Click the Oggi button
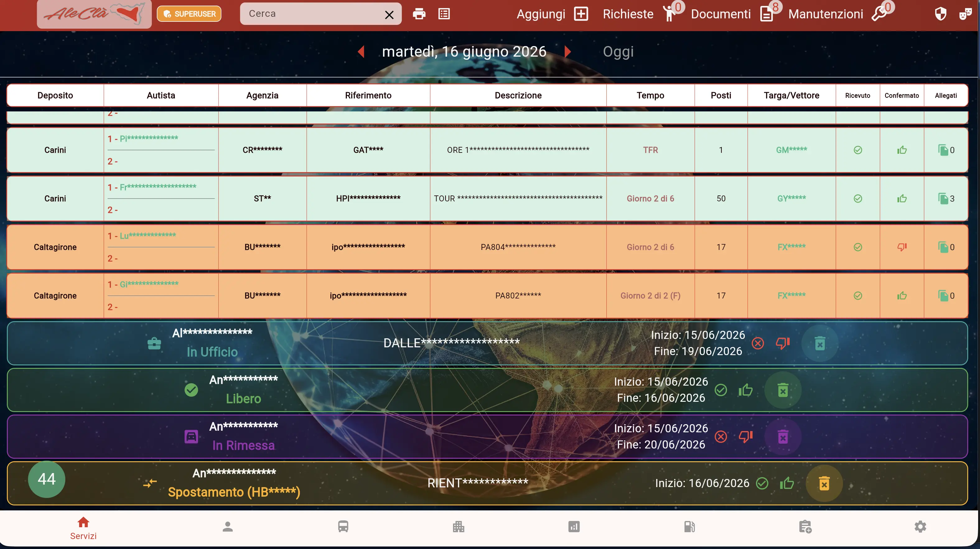 pyautogui.click(x=618, y=51)
